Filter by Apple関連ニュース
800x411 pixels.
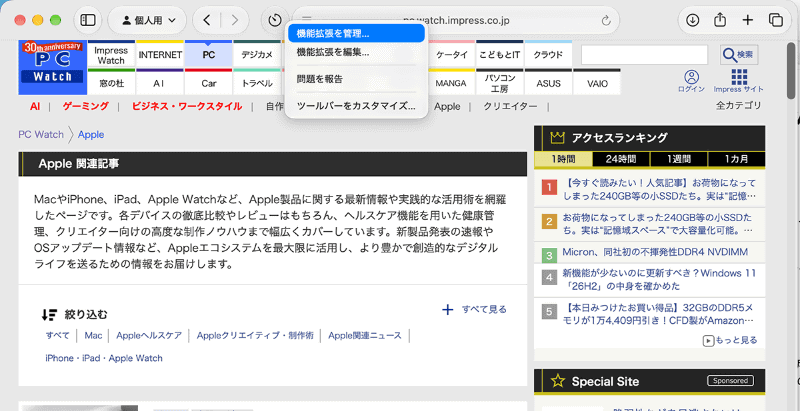coord(365,336)
